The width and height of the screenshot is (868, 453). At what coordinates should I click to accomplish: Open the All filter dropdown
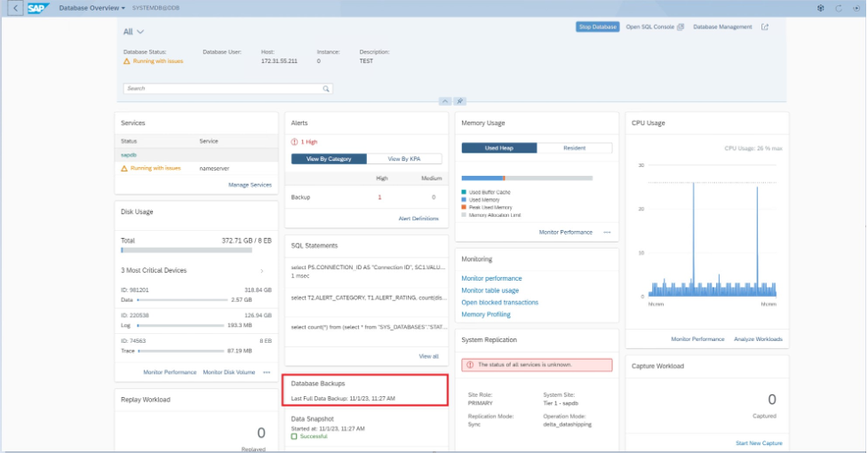(x=133, y=32)
